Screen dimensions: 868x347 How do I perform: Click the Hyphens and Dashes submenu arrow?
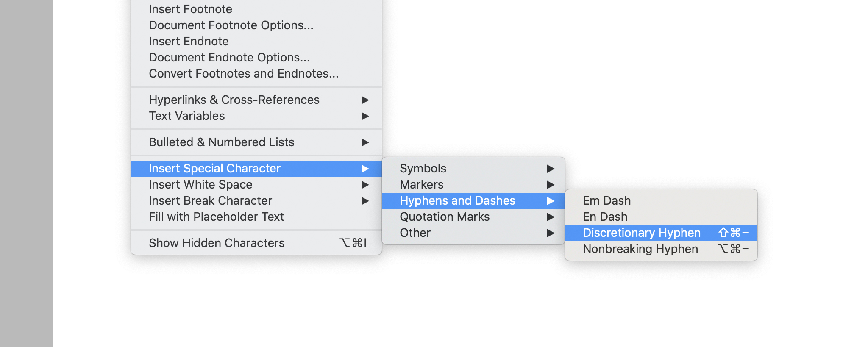[x=551, y=201]
